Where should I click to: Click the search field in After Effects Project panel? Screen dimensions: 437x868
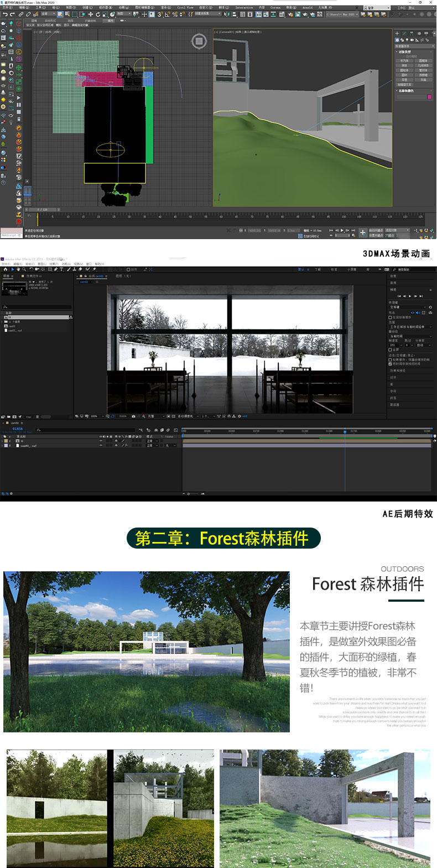37,307
